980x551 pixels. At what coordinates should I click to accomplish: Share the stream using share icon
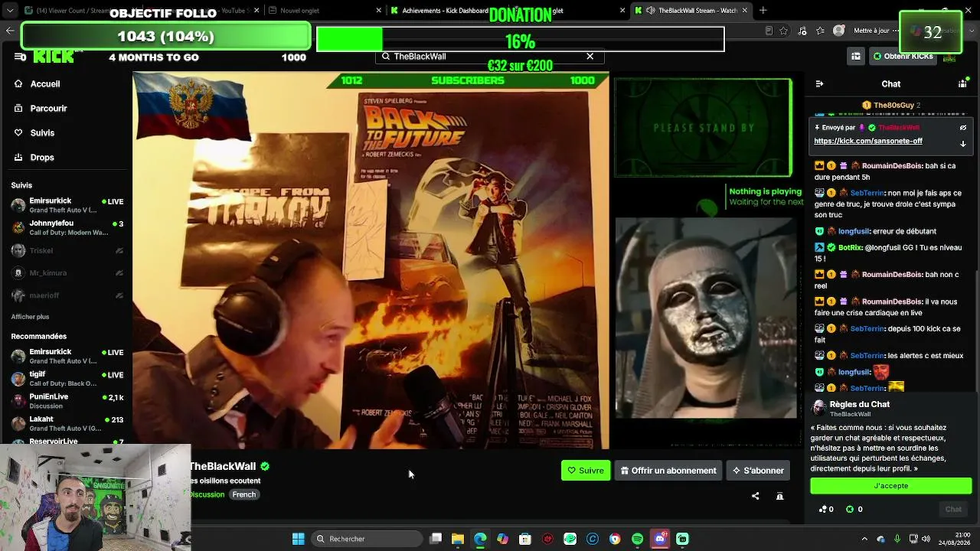coord(756,496)
